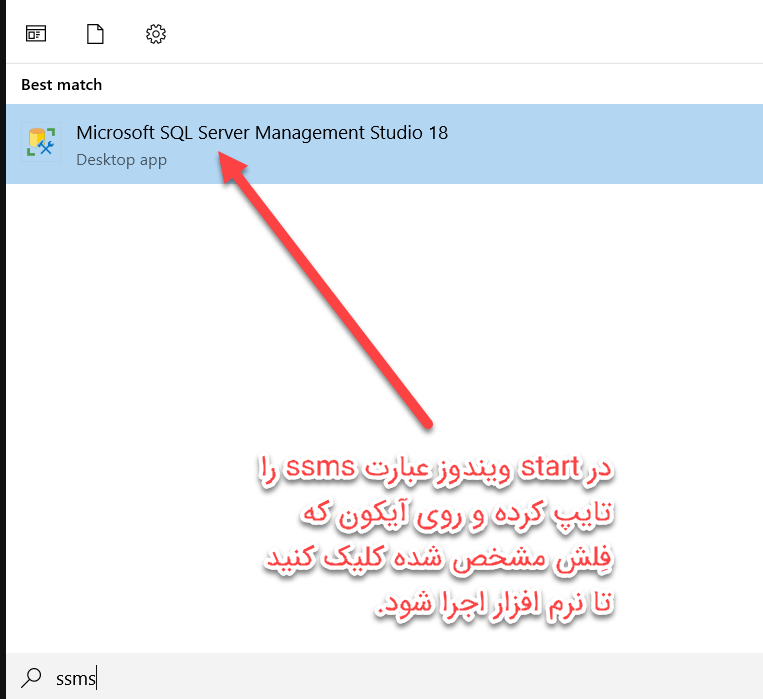Filter search results by Apps icon
Image resolution: width=763 pixels, height=699 pixels.
pyautogui.click(x=36, y=34)
